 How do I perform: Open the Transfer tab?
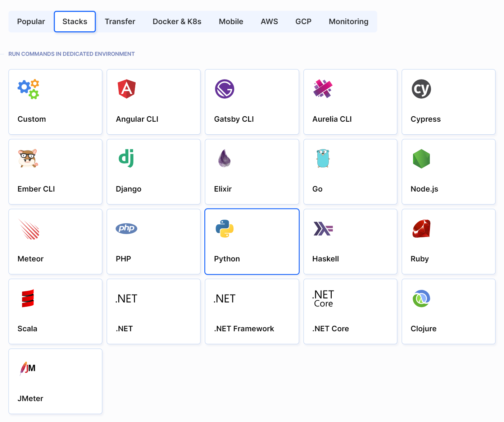(x=120, y=22)
